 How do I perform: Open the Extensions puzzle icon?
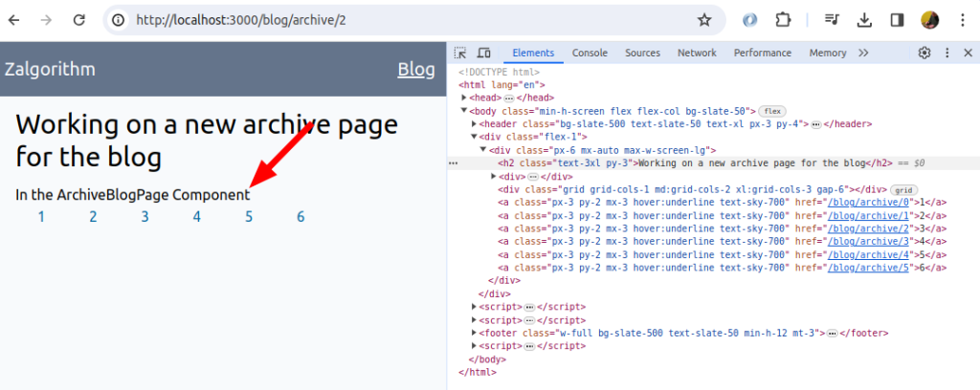point(783,20)
